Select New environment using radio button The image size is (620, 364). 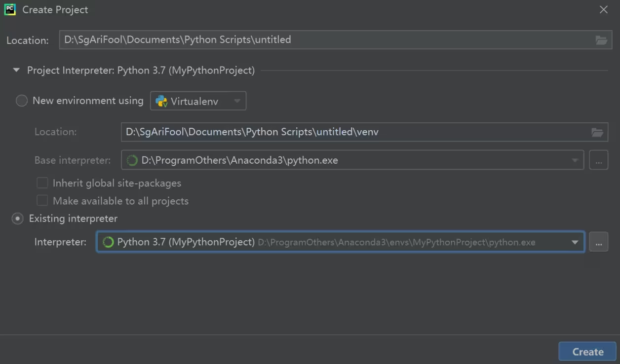coord(21,101)
